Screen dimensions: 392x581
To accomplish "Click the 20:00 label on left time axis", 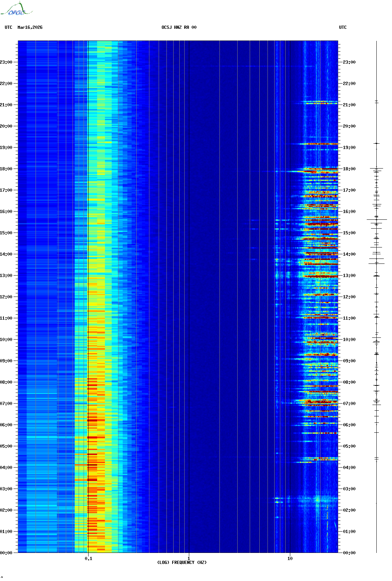I will click(x=6, y=126).
